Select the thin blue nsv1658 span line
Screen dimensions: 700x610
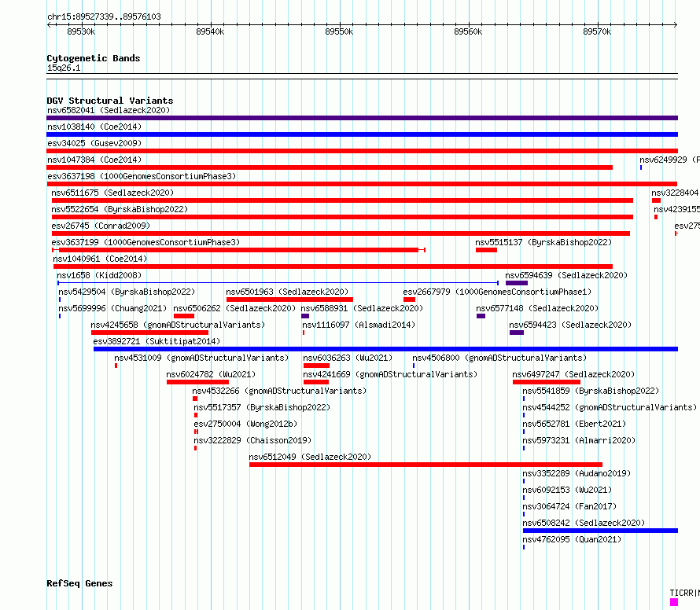[278, 283]
